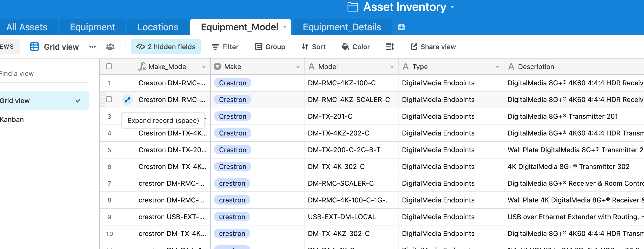Screen dimensions: 644x249
Task: Go to the Equipment_Details tab
Action: coord(342,27)
